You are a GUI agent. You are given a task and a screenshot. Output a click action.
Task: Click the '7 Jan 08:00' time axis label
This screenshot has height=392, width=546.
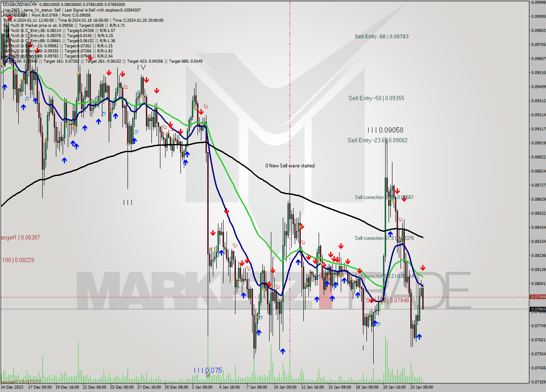tap(257, 387)
